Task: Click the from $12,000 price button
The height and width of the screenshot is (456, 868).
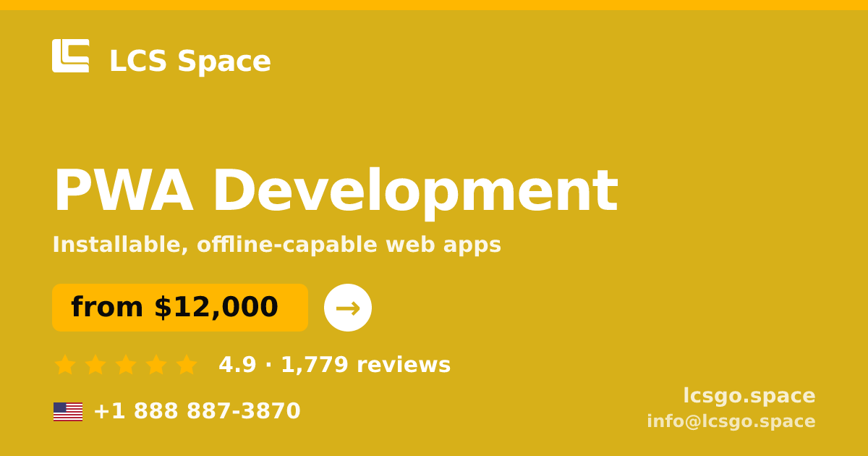Action: (x=180, y=308)
